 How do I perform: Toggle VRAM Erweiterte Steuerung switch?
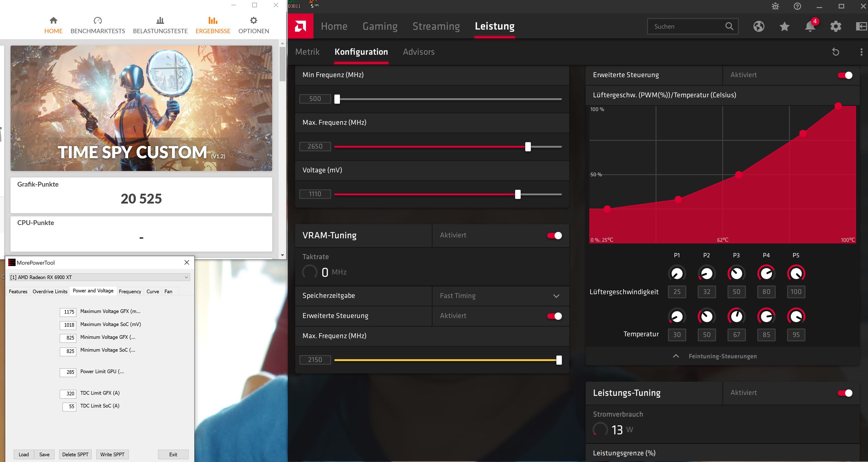point(554,316)
